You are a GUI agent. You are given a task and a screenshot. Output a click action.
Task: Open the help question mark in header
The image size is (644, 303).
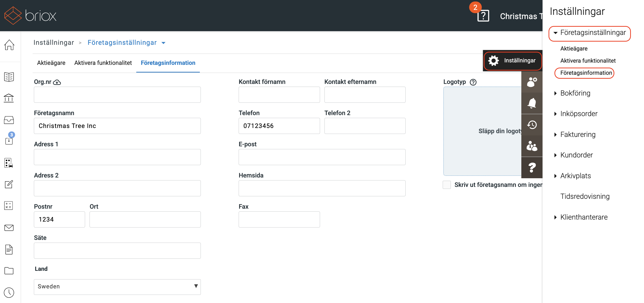pos(483,16)
